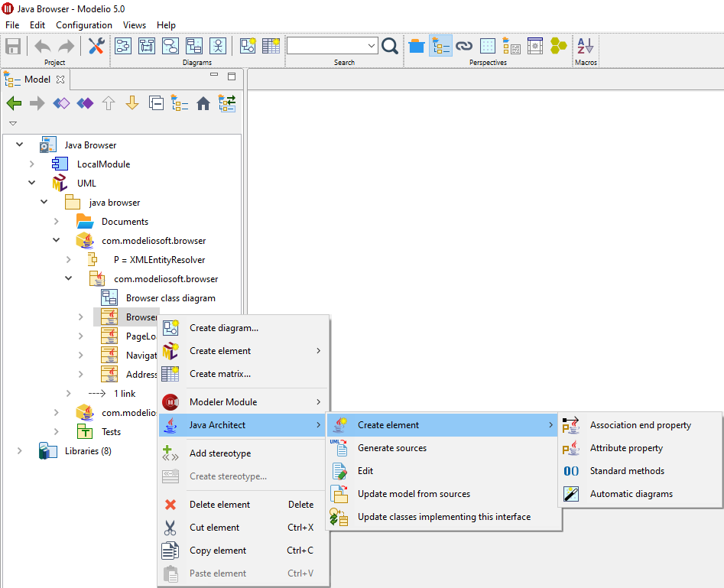Click the matrix grid icon in Diagrams toolbar

pos(271,46)
